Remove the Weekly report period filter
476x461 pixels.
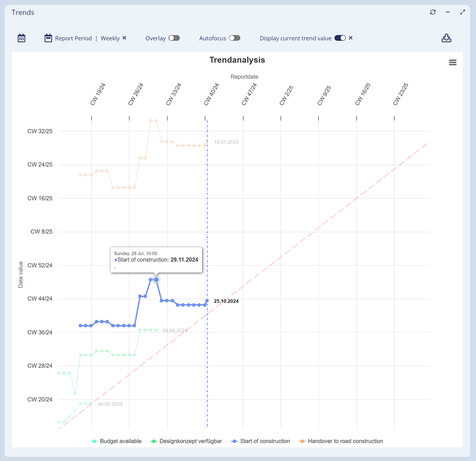[124, 38]
